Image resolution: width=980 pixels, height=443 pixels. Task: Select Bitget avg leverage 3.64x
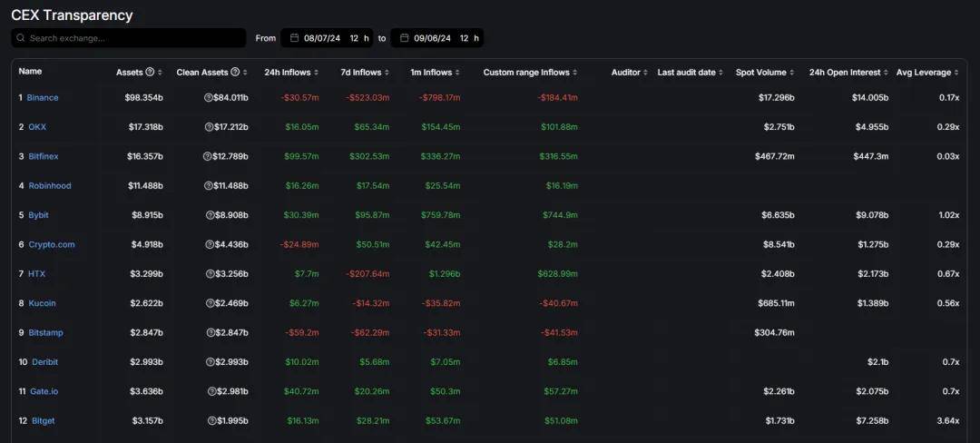[x=947, y=420]
